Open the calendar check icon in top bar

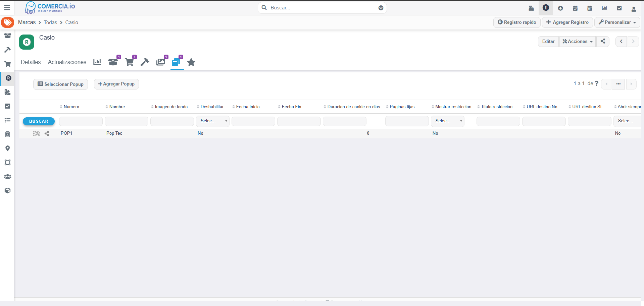tap(575, 8)
